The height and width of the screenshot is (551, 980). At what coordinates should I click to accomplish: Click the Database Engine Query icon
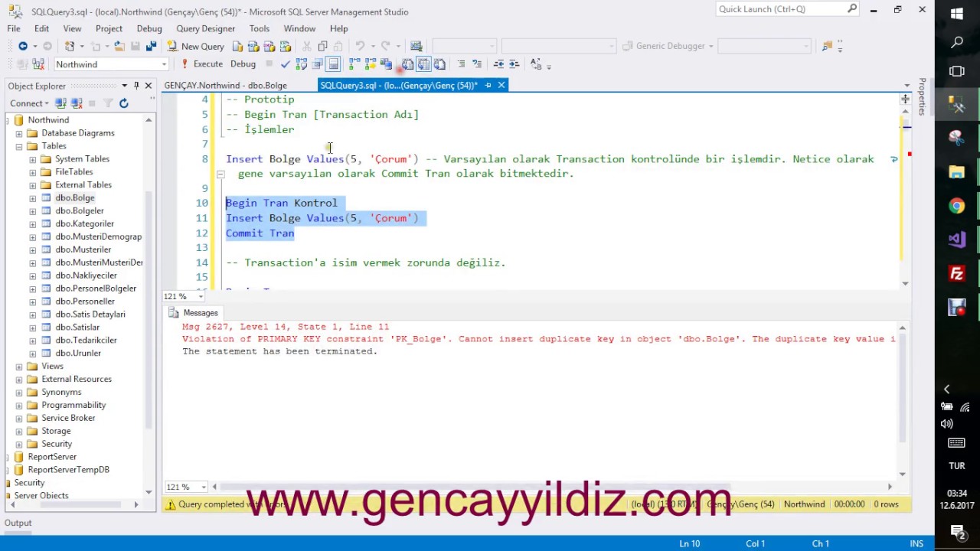237,46
